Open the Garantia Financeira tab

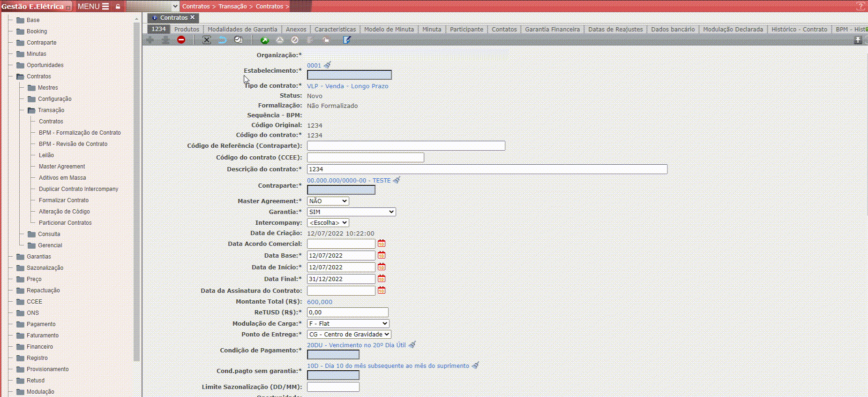click(552, 29)
